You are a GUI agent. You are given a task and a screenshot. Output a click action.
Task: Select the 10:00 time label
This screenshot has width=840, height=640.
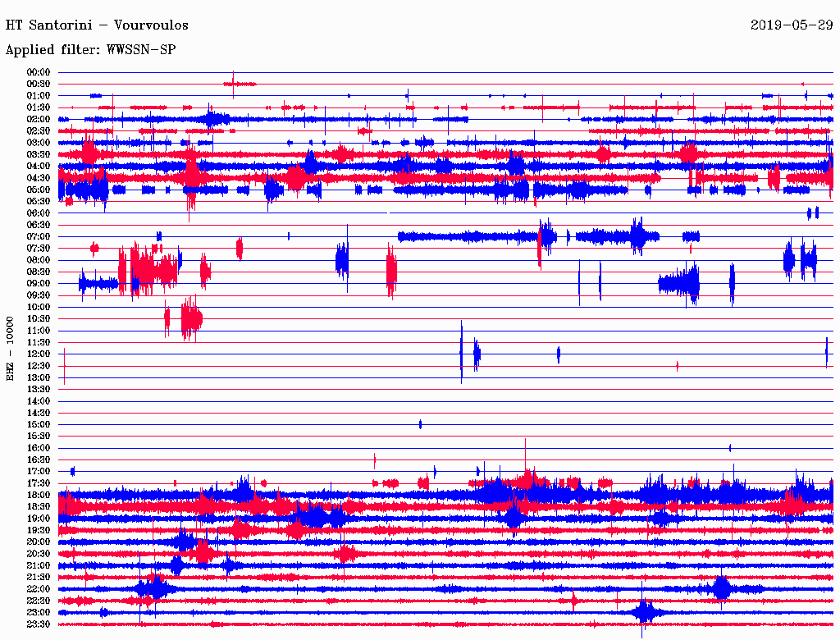point(39,307)
